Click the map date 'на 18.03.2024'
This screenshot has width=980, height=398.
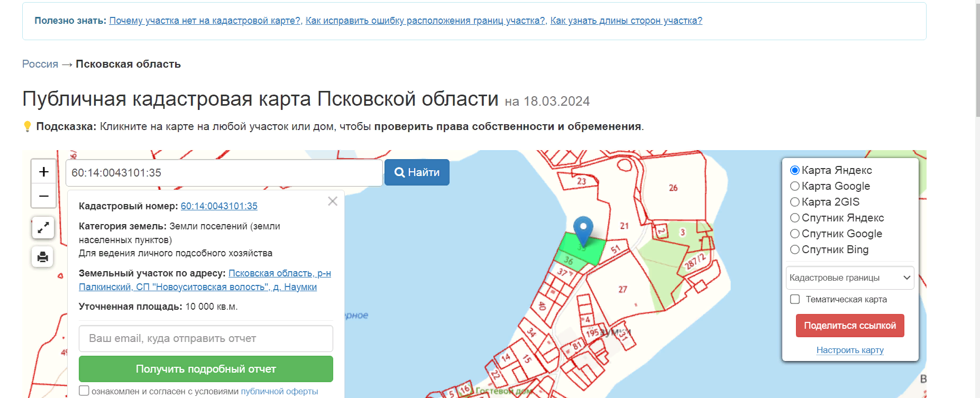(547, 101)
